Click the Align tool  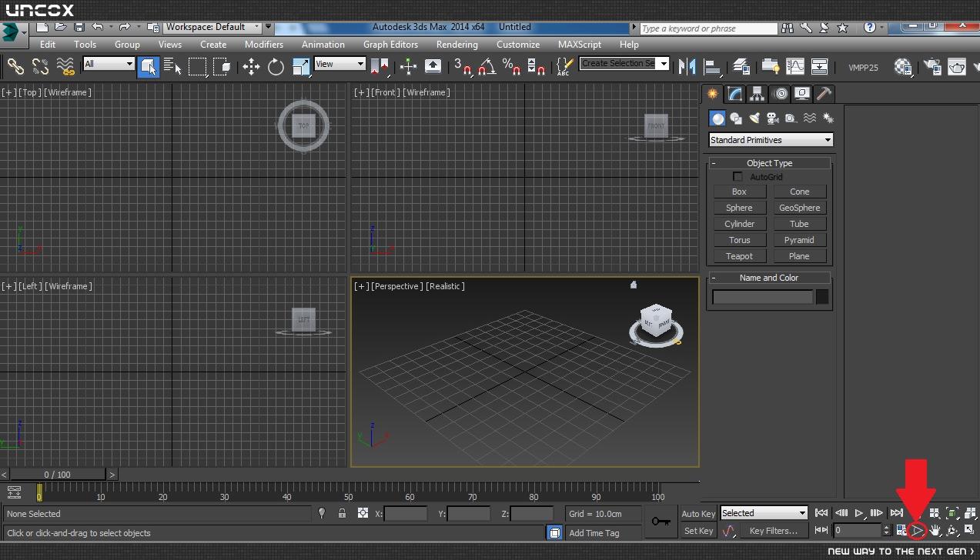tap(712, 67)
